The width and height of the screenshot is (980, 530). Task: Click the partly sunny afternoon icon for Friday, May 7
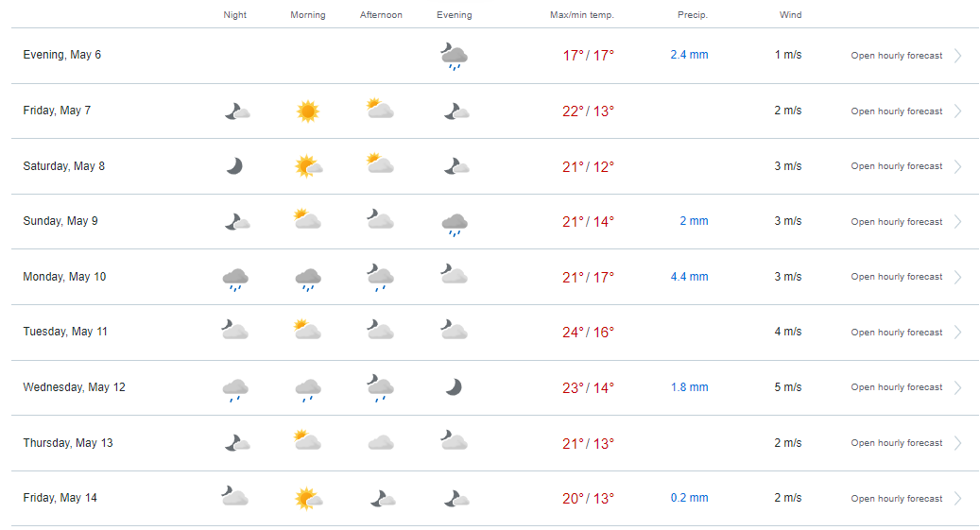[x=380, y=109]
